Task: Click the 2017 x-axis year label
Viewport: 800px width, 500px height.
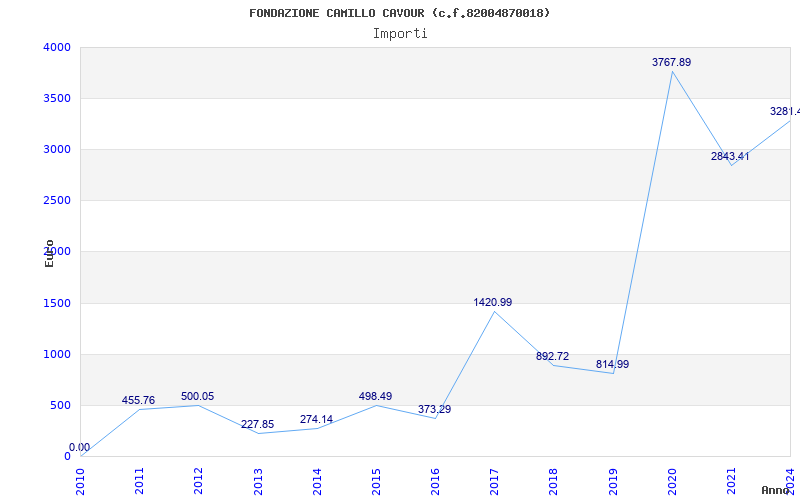Action: (x=495, y=481)
